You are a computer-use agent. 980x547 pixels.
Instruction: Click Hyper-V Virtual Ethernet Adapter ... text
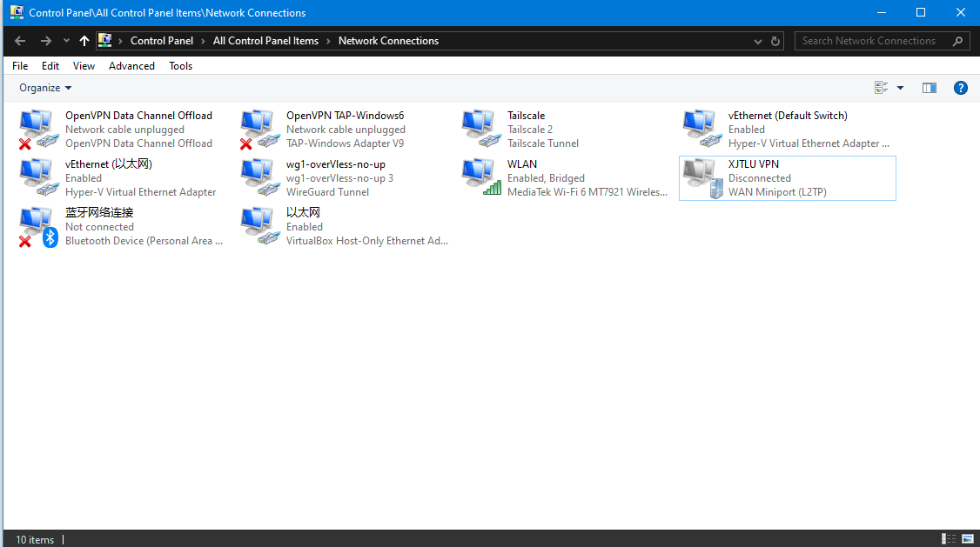click(x=809, y=143)
